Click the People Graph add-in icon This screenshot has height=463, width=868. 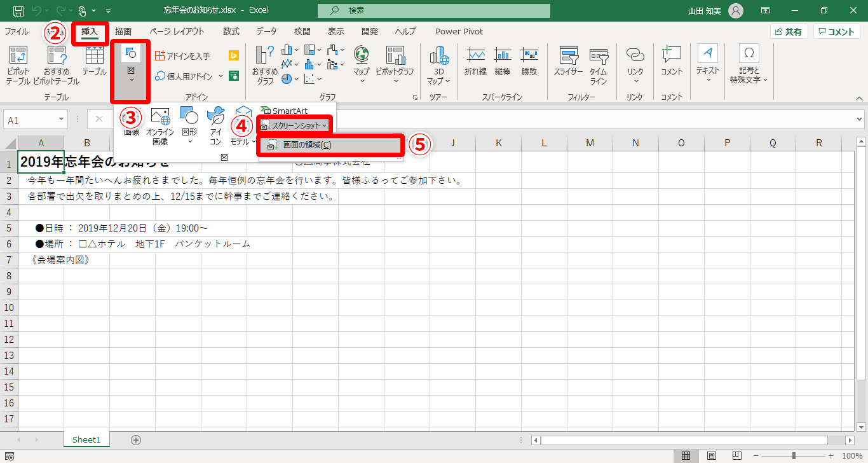[234, 76]
